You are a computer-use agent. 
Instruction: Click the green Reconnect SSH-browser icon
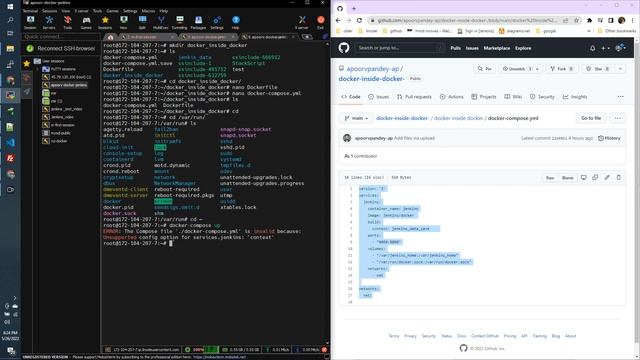pos(30,49)
